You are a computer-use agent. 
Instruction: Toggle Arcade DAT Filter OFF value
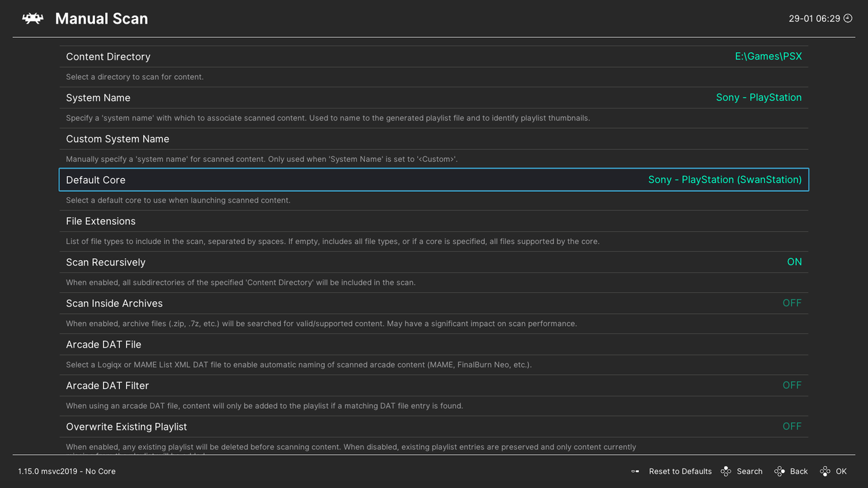tap(792, 385)
